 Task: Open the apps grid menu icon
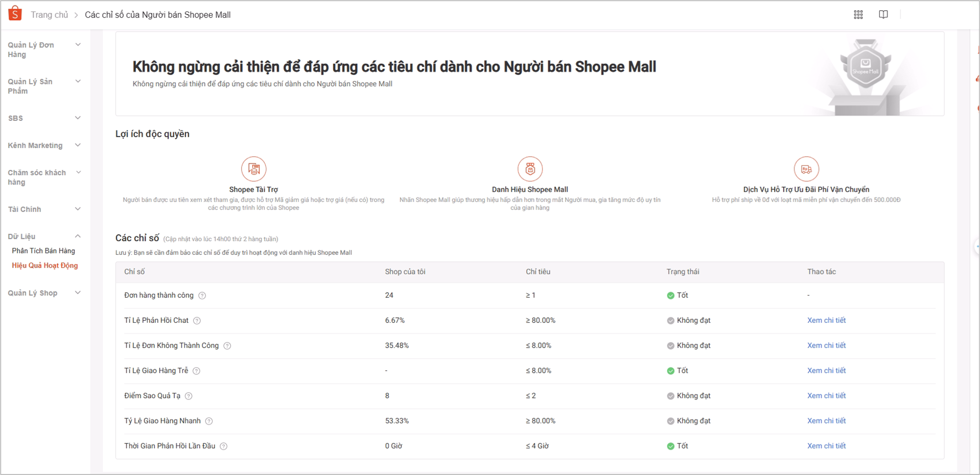tap(858, 15)
